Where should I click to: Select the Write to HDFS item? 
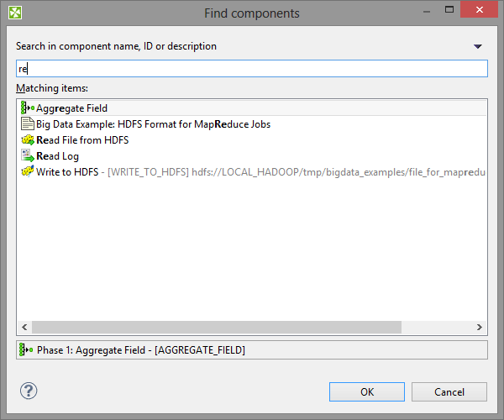[x=67, y=172]
